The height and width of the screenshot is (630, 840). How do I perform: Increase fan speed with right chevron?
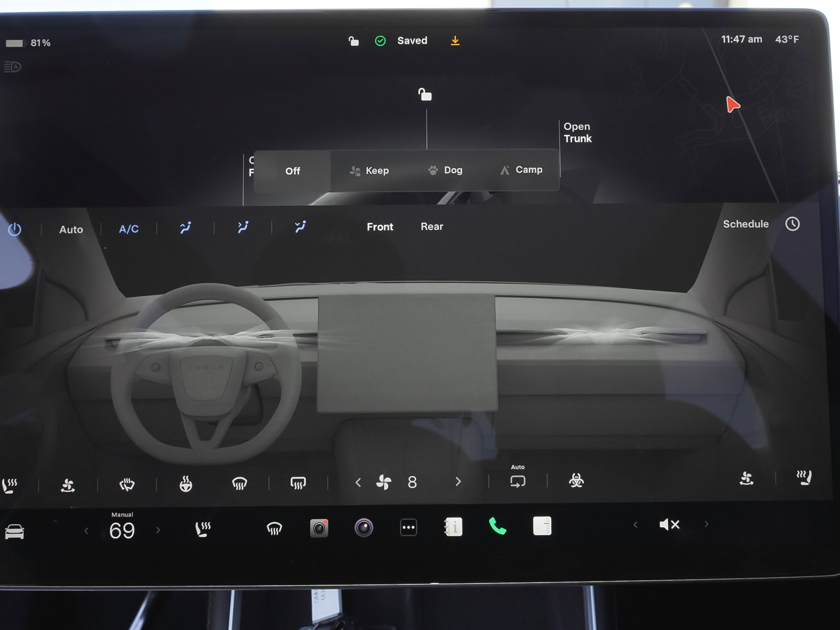click(458, 482)
